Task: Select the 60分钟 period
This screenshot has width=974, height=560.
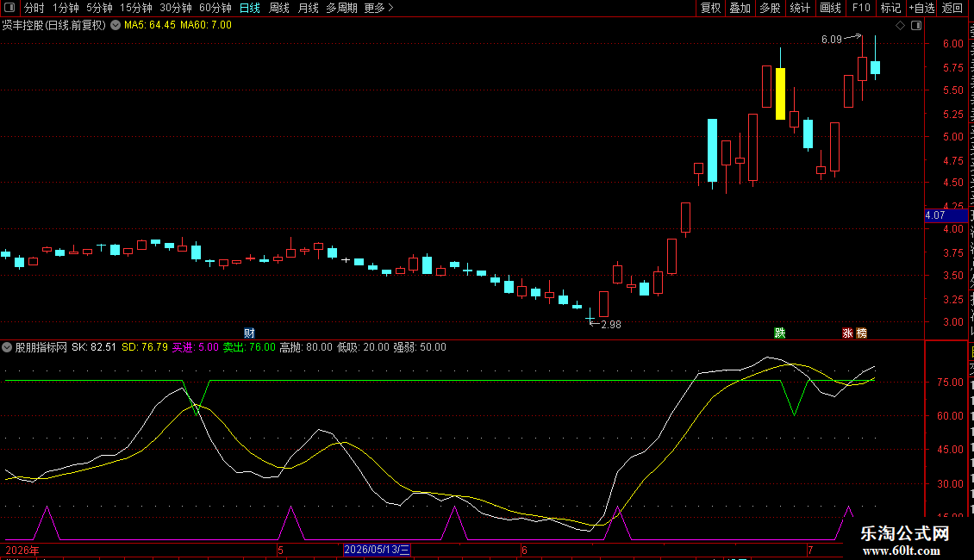Action: pyautogui.click(x=215, y=8)
